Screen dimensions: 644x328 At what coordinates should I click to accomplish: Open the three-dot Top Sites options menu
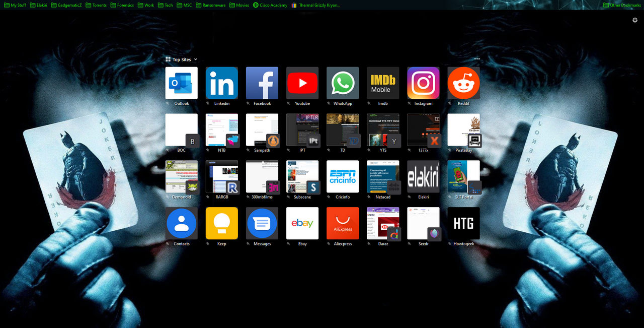pyautogui.click(x=476, y=59)
